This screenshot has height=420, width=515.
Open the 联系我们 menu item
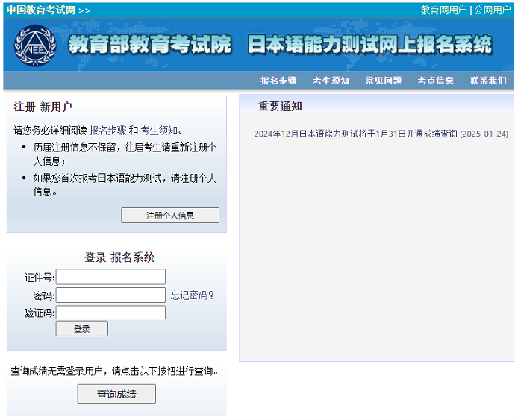pyautogui.click(x=488, y=81)
